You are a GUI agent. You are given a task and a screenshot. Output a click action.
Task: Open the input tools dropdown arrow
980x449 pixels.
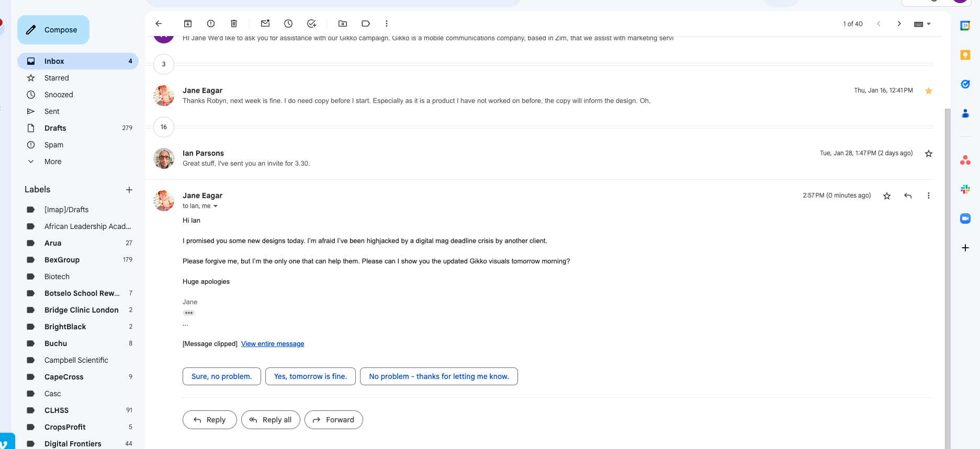coord(929,24)
